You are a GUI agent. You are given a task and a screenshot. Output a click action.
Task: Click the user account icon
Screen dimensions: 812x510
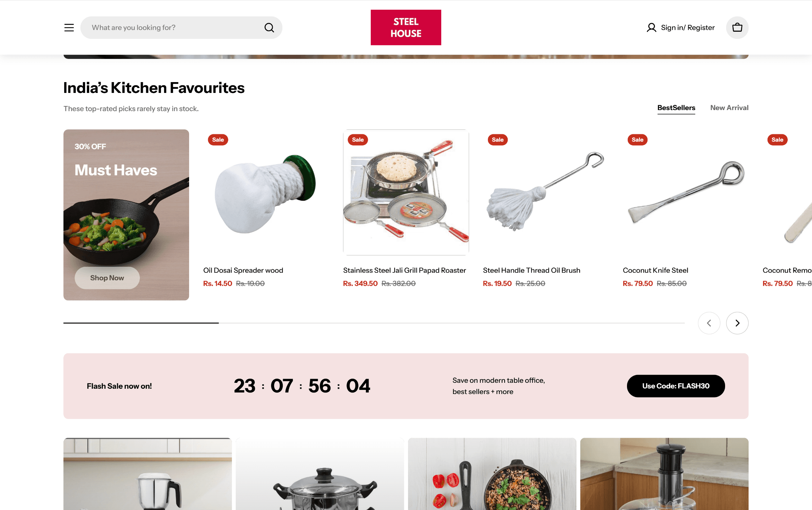[651, 28]
